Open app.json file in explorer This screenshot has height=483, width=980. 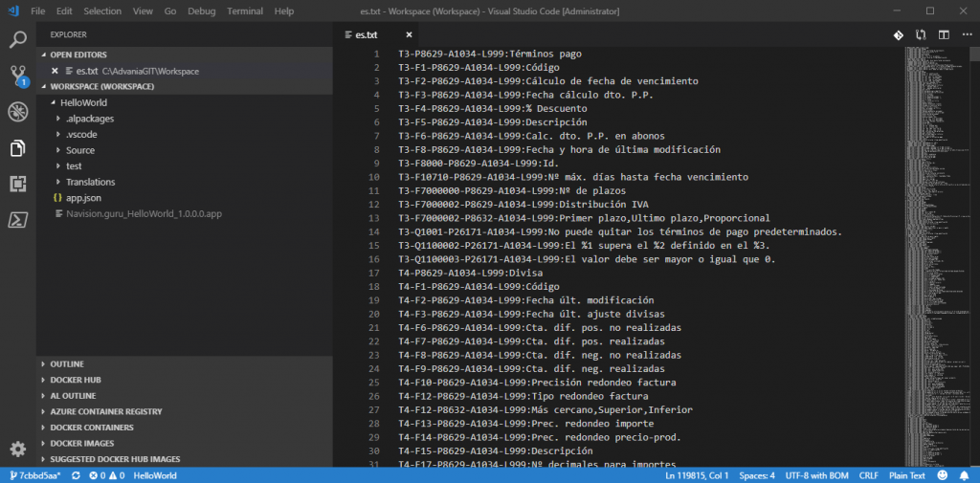coord(82,198)
